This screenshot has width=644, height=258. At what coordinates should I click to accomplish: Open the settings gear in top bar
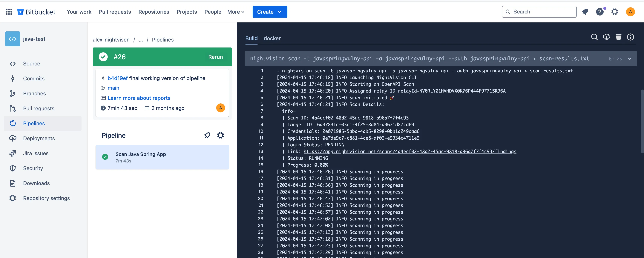point(615,12)
